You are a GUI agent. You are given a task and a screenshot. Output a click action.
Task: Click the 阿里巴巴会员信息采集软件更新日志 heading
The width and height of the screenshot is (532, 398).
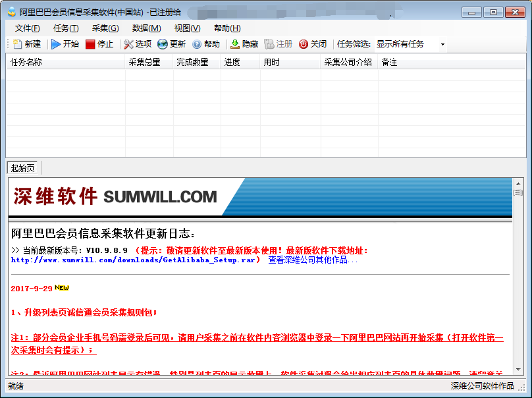[x=103, y=234]
